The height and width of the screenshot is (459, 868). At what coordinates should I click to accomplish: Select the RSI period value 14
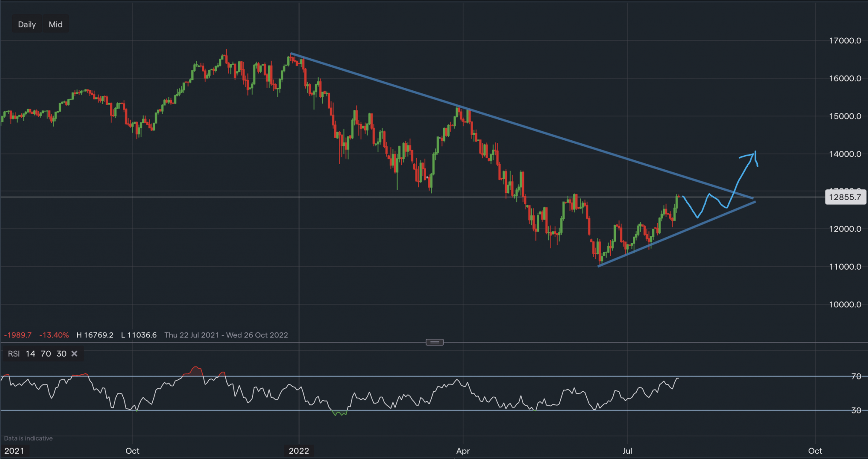30,353
